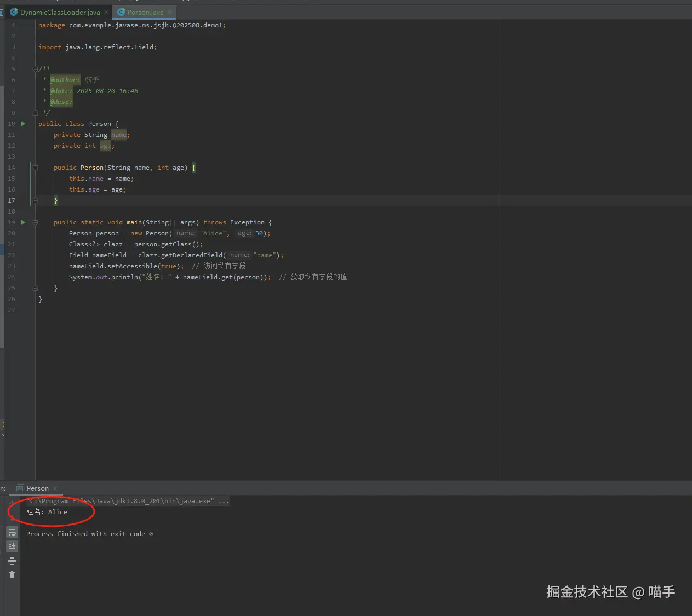This screenshot has height=616, width=692.
Task: Click the 'private int age' field declaration
Action: 84,146
